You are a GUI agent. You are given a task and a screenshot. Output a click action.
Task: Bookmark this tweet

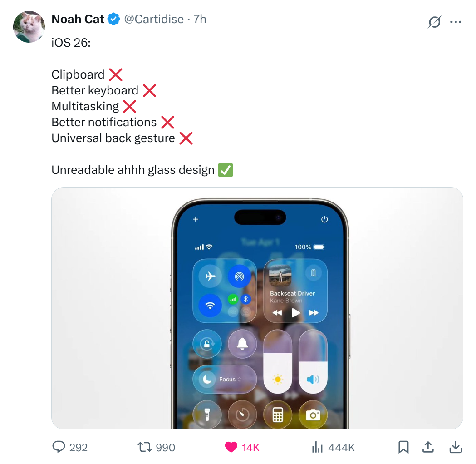coord(403,447)
